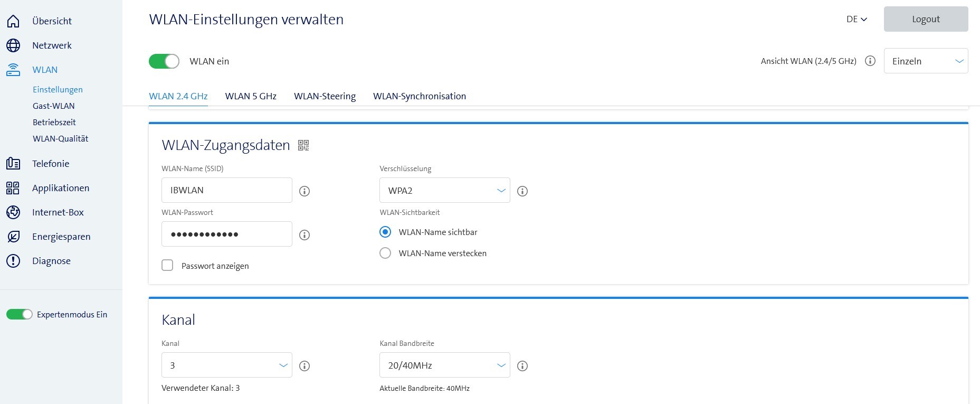Expand the Kanal selection dropdown
980x404 pixels.
pyautogui.click(x=226, y=365)
